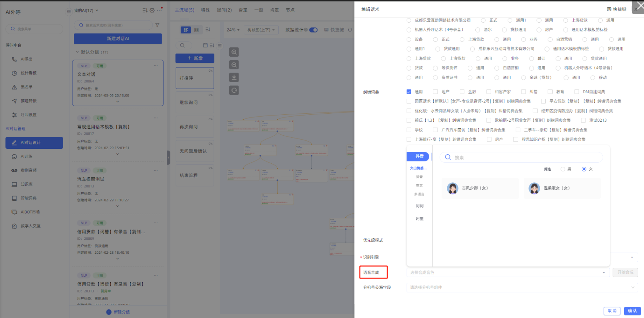The width and height of the screenshot is (644, 318).
Task: Switch to the 疑问(2) tab
Action: click(x=224, y=10)
